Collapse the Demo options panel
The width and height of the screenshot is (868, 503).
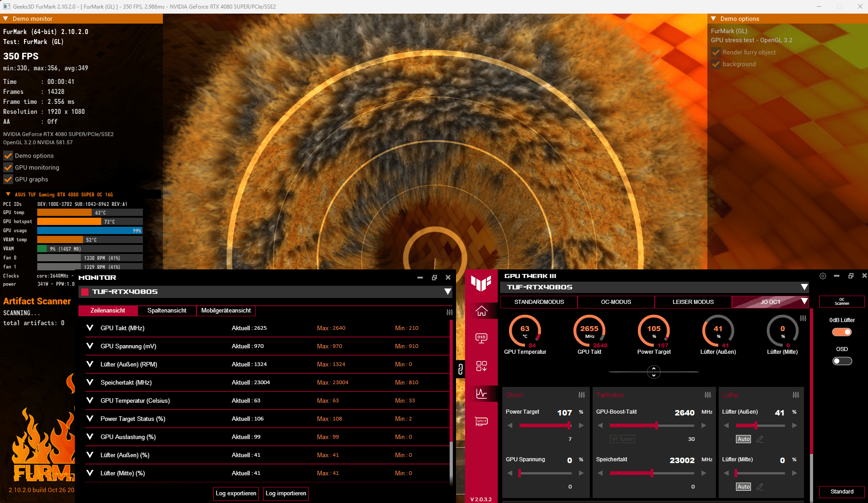713,19
